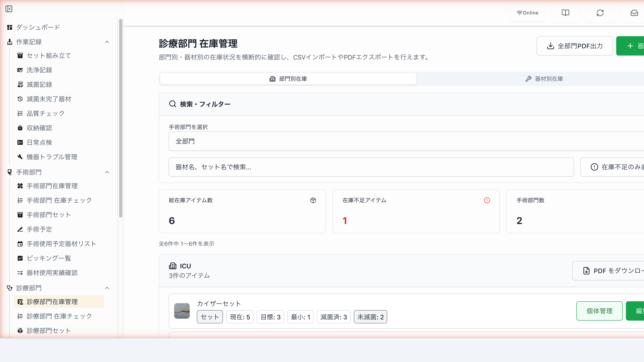The image size is (644, 362).
Task: Click the ICU PDF をダウンロード button
Action: tap(608, 271)
